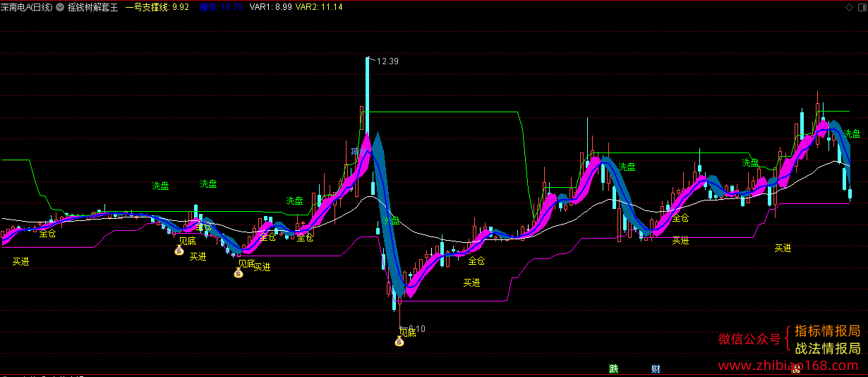Screen dimensions: 868x377
Task: Click the money bag icon below the 6.10 low
Action: click(x=399, y=342)
